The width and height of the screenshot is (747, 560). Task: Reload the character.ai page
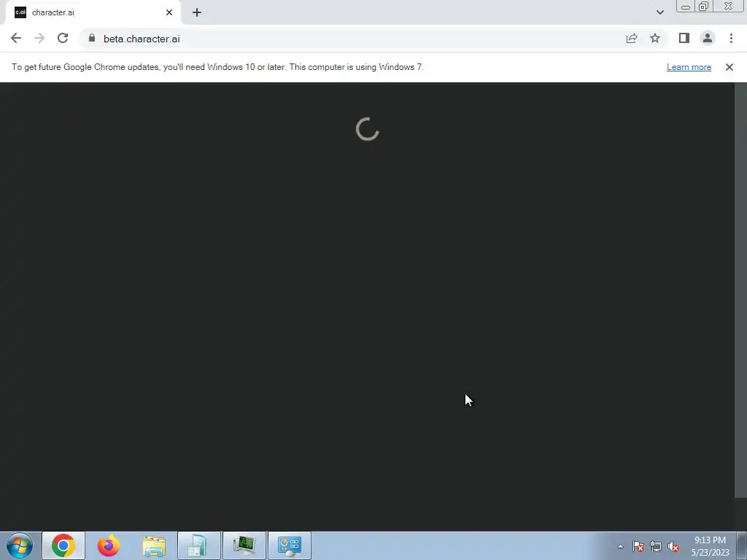(x=63, y=39)
